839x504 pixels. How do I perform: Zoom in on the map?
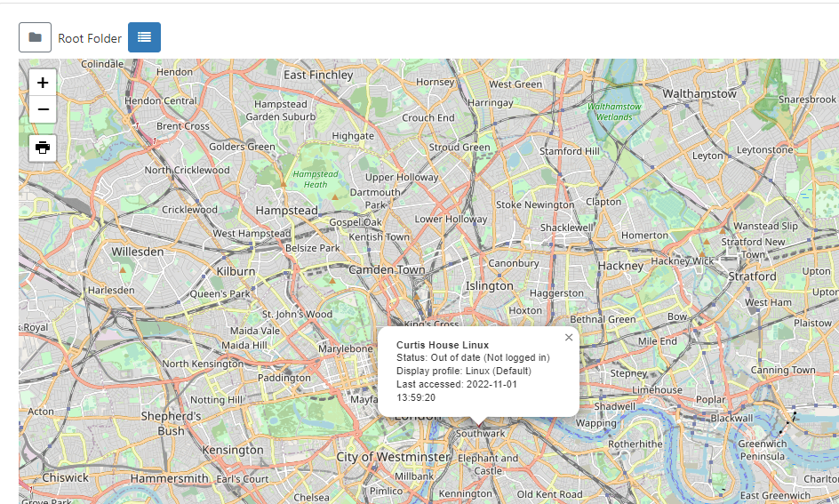pyautogui.click(x=43, y=83)
